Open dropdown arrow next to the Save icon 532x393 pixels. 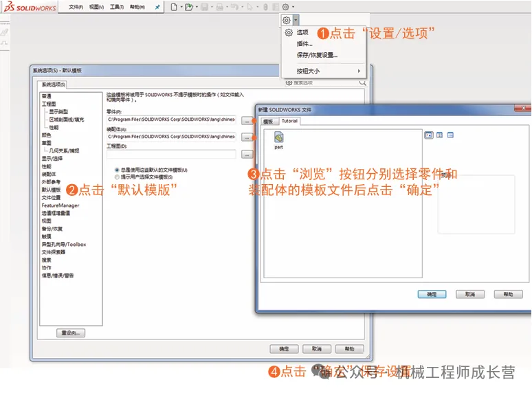pyautogui.click(x=212, y=7)
